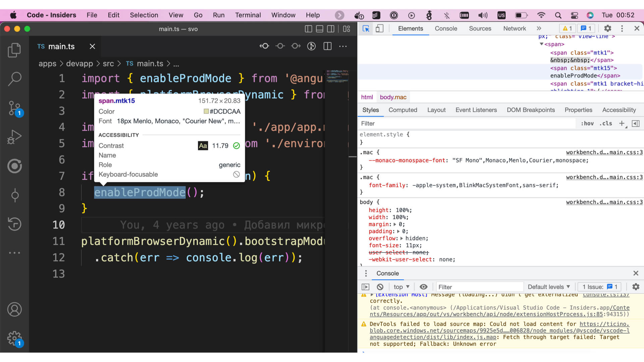Expand the overflow property triangle
The image size is (644, 362).
401,238
